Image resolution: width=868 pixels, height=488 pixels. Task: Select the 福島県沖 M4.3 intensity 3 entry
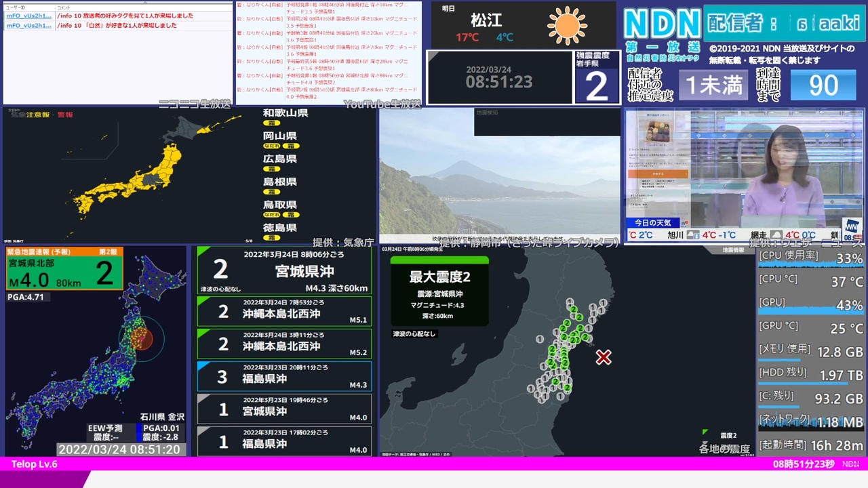click(x=284, y=376)
